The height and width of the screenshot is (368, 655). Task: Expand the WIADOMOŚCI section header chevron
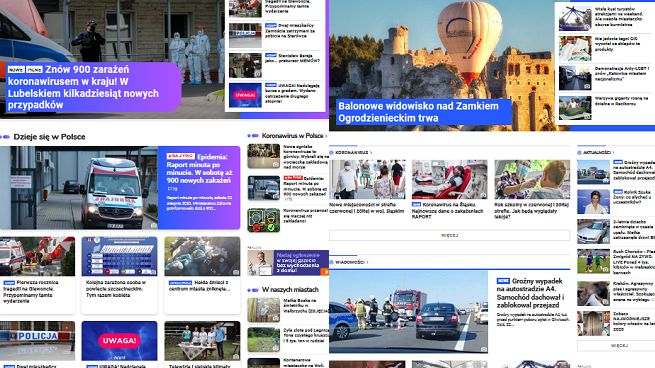click(367, 262)
